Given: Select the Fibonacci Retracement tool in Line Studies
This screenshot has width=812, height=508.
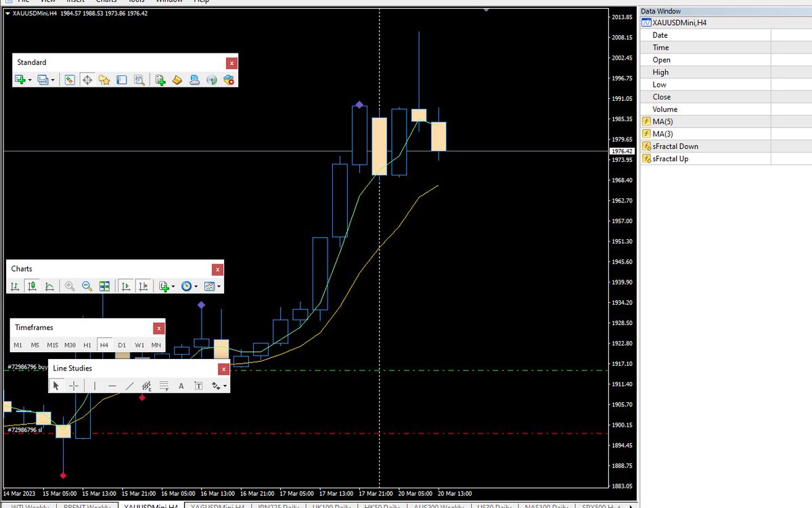Looking at the screenshot, I should click(x=164, y=385).
